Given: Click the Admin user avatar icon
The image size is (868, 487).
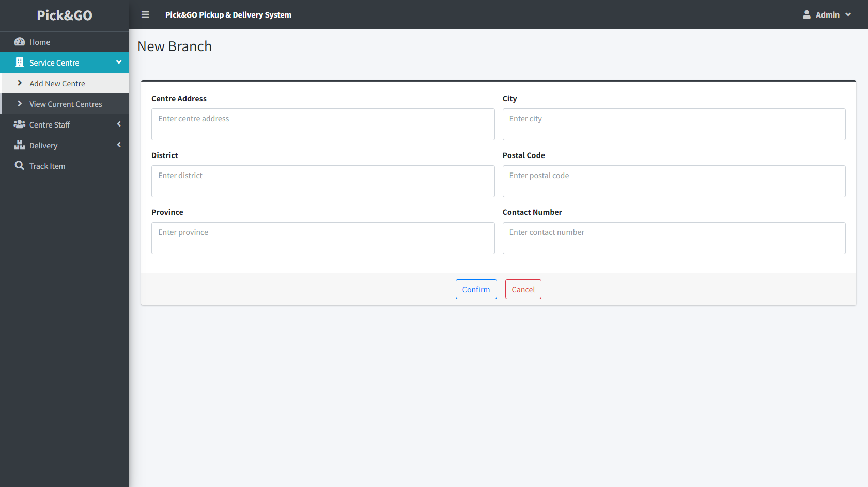Looking at the screenshot, I should pyautogui.click(x=807, y=14).
